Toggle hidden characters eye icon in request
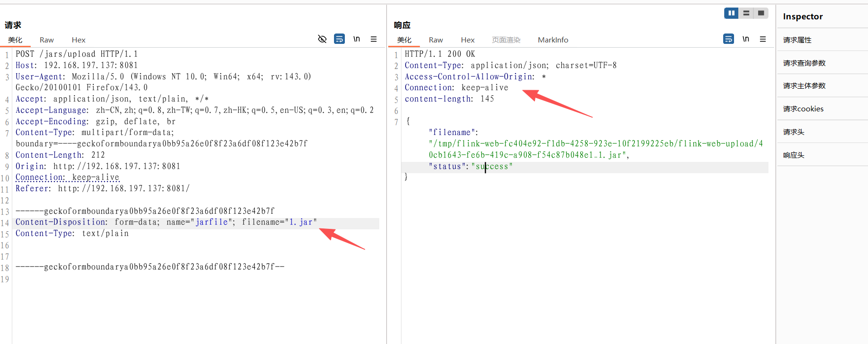The width and height of the screenshot is (868, 344). click(x=322, y=39)
